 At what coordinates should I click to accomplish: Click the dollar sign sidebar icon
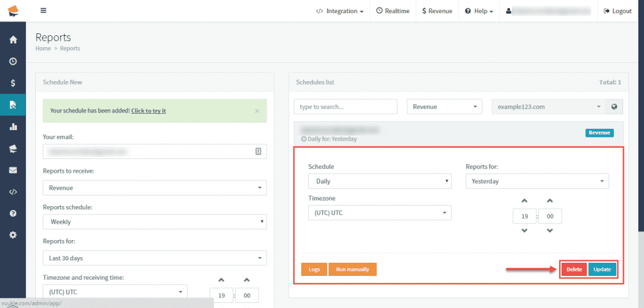click(x=13, y=83)
